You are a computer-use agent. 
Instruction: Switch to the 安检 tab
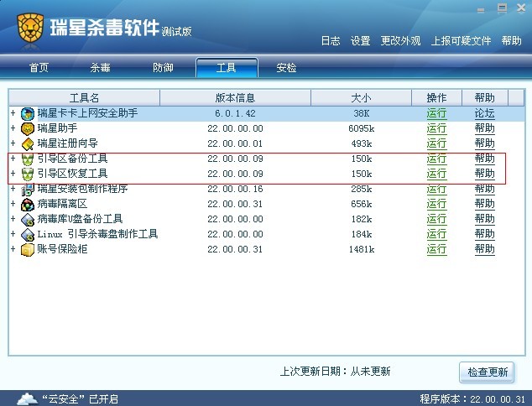pyautogui.click(x=286, y=67)
